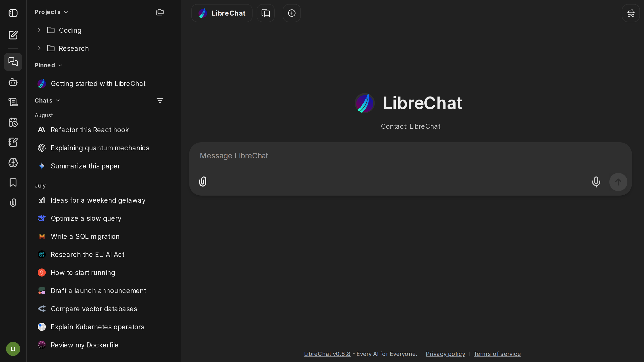Open chat Draft a launch announcement

click(101, 291)
